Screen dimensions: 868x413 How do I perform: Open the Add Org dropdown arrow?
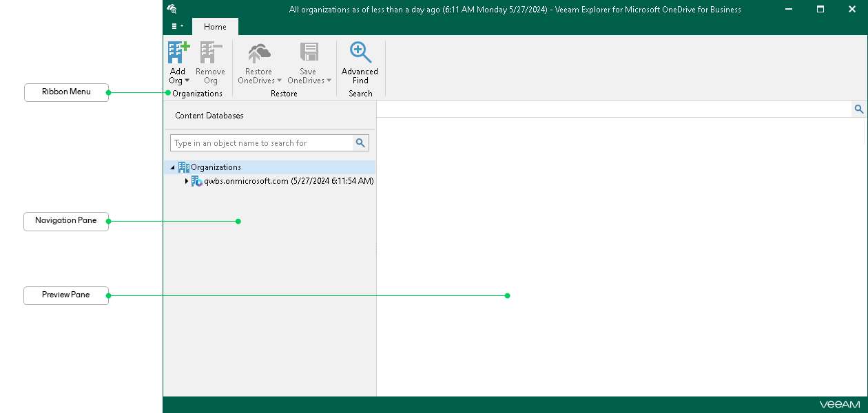[186, 81]
